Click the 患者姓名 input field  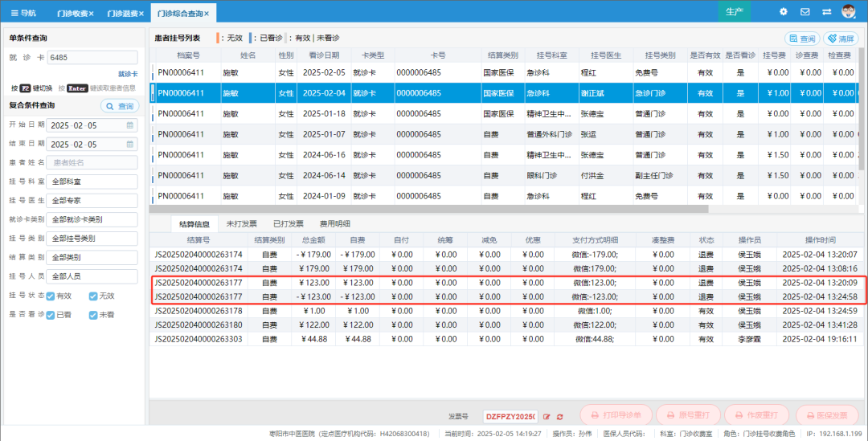tap(91, 162)
